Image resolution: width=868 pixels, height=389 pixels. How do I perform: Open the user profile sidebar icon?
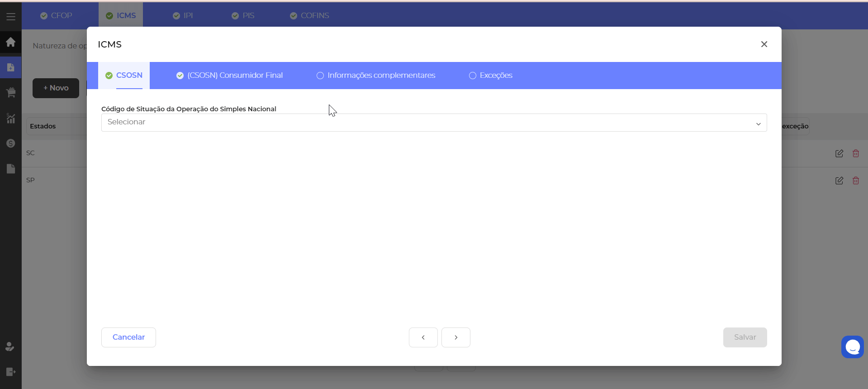[x=10, y=346]
